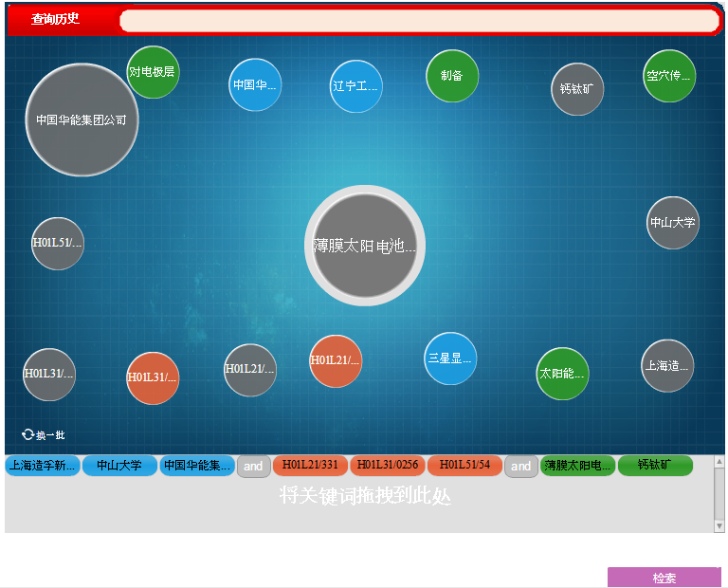Click the scrollbar up arrow
The height and width of the screenshot is (588, 728).
click(x=719, y=462)
